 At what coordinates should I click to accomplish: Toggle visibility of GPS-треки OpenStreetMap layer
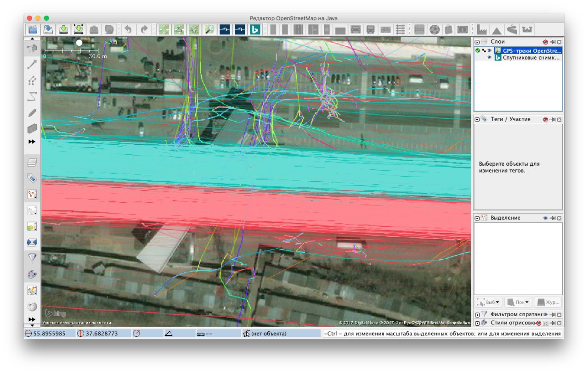[490, 50]
